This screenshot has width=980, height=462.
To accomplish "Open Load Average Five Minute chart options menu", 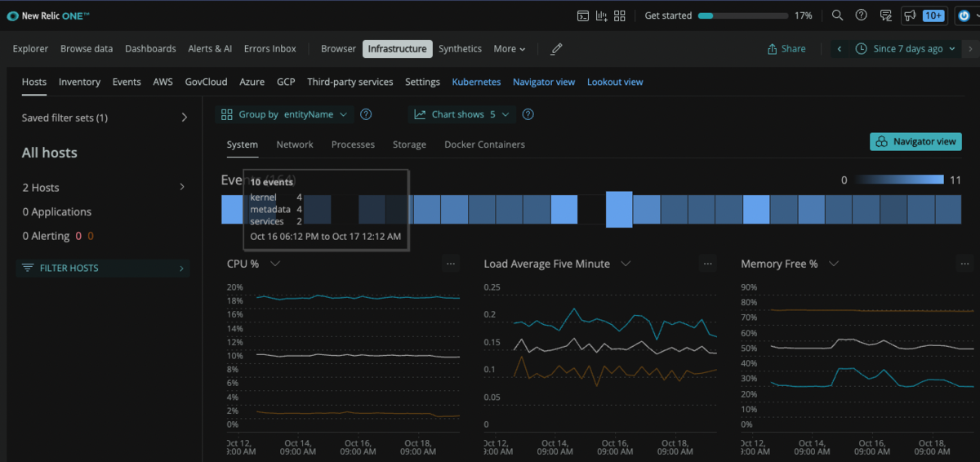I will (x=708, y=263).
